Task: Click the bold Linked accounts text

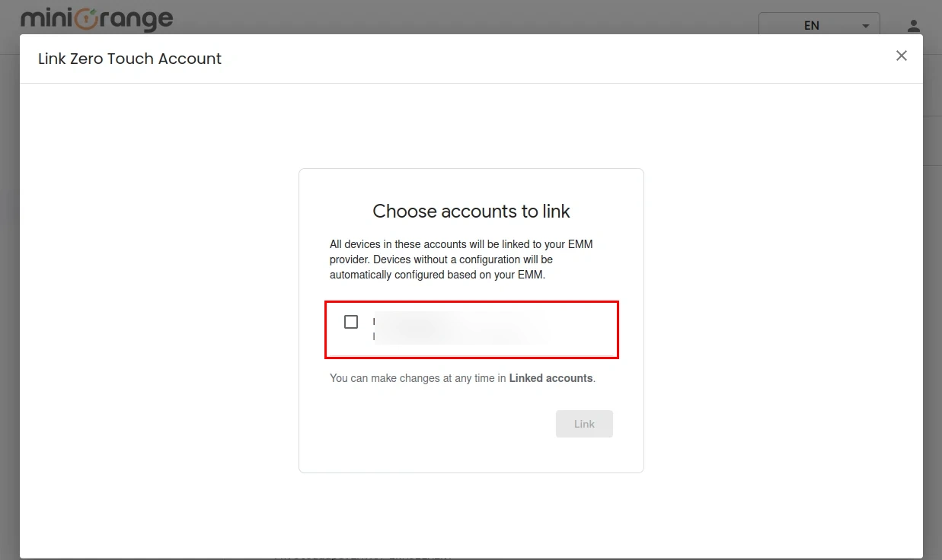Action: click(551, 378)
